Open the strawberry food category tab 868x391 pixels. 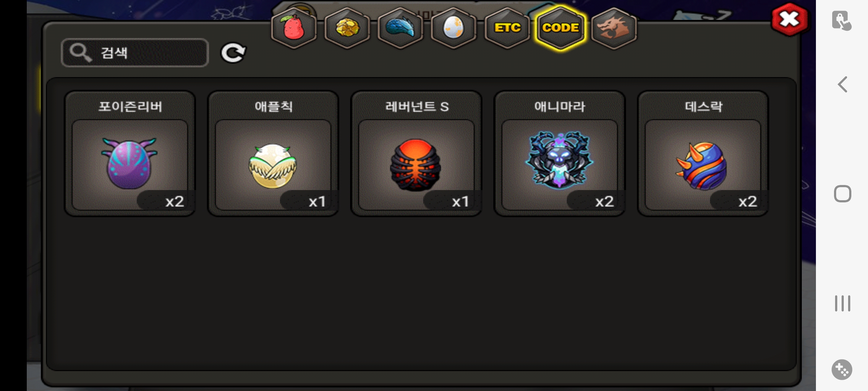[294, 28]
